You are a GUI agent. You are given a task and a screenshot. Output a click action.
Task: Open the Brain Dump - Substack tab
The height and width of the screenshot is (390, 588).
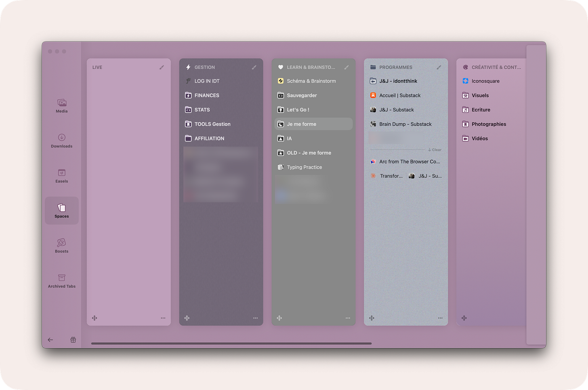(x=406, y=124)
